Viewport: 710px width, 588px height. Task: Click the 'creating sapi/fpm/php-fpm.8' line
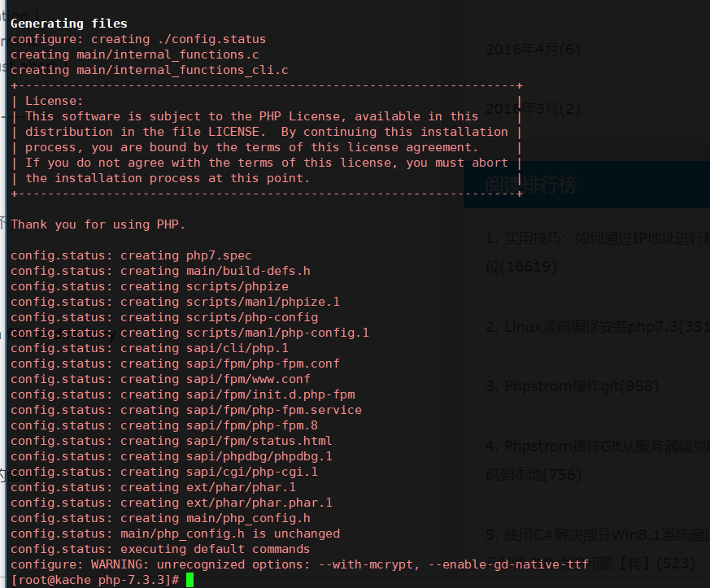click(x=164, y=425)
